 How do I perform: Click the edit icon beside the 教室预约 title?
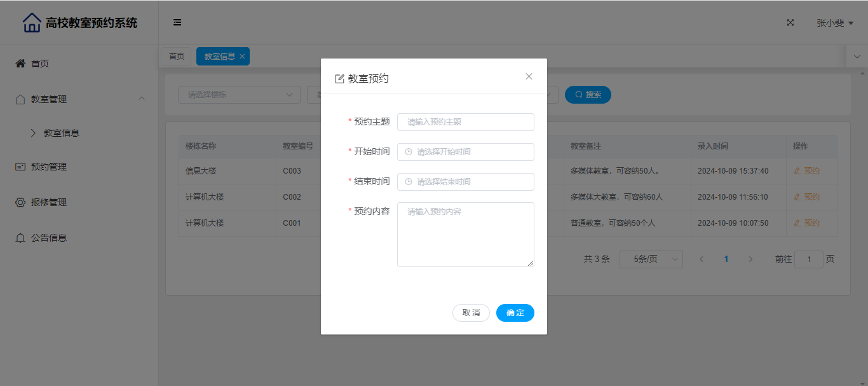click(x=339, y=79)
